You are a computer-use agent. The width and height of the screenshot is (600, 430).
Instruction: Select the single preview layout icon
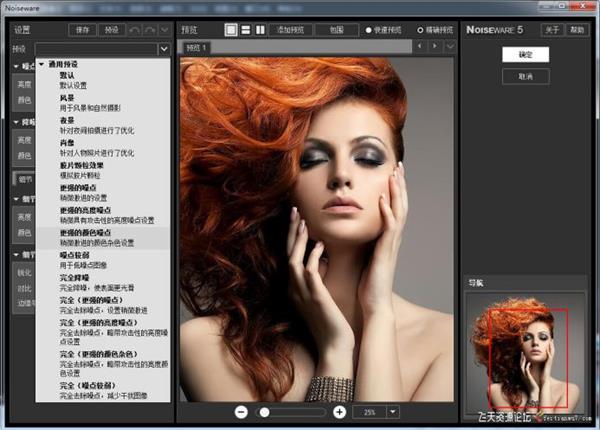point(231,30)
